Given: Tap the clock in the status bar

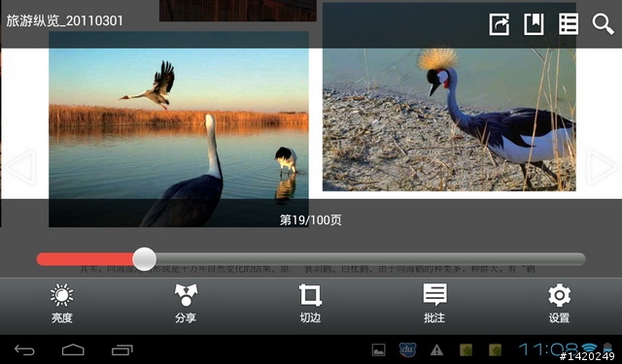Looking at the screenshot, I should (548, 349).
